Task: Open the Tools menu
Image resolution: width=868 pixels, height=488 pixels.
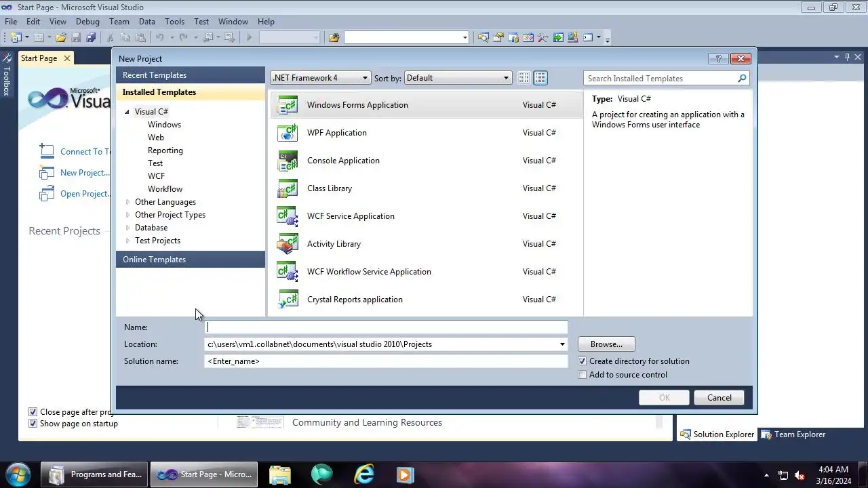Action: [174, 22]
